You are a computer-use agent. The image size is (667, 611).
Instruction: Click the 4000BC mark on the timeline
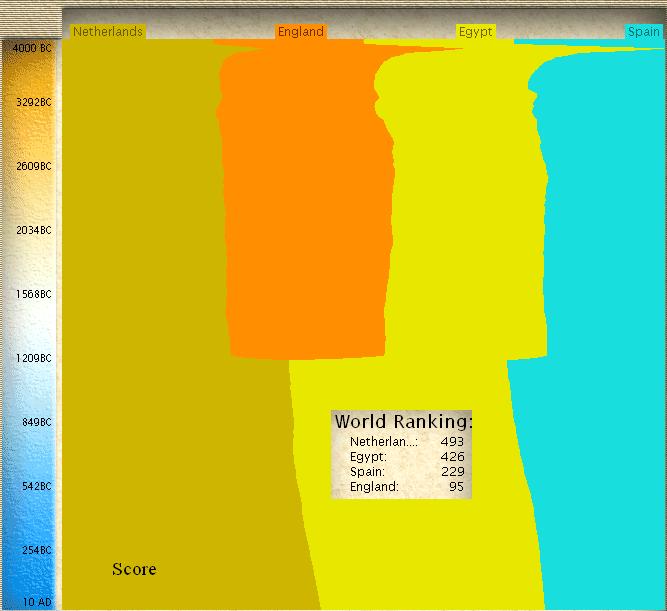point(31,47)
